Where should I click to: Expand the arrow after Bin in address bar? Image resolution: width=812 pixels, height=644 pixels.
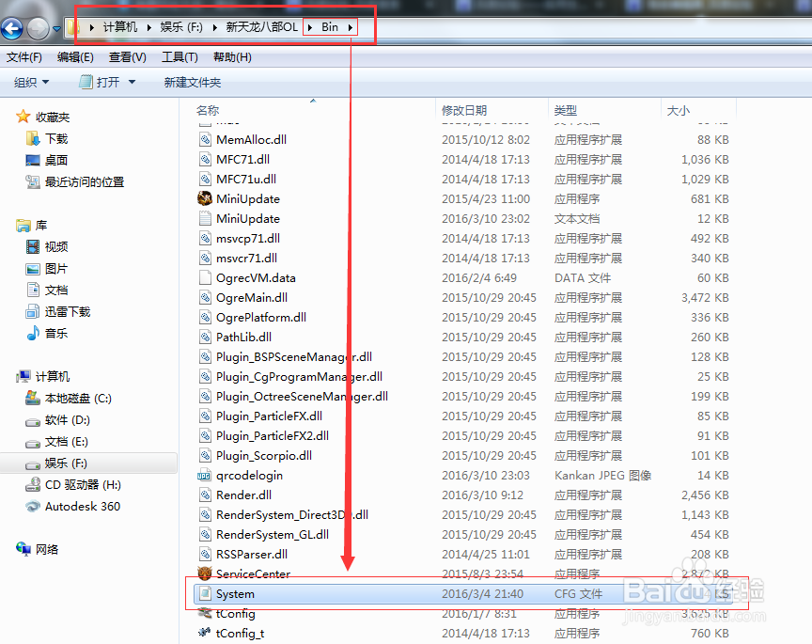coord(351,27)
